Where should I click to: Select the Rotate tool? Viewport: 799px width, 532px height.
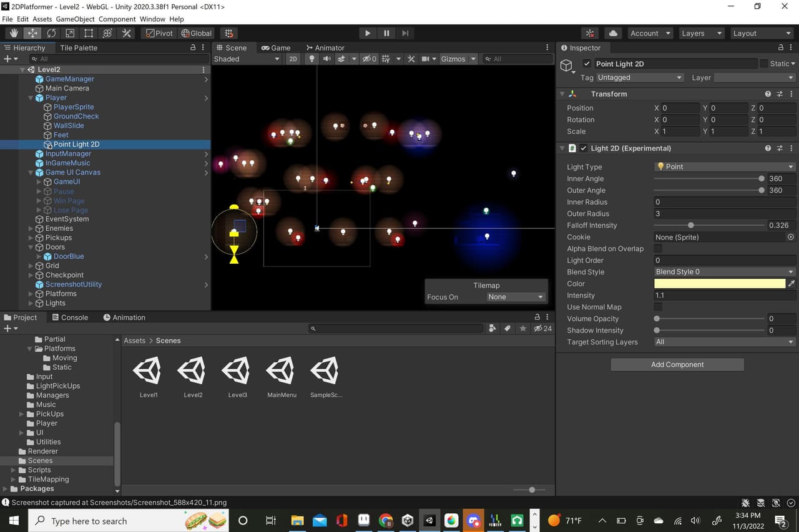pyautogui.click(x=51, y=33)
